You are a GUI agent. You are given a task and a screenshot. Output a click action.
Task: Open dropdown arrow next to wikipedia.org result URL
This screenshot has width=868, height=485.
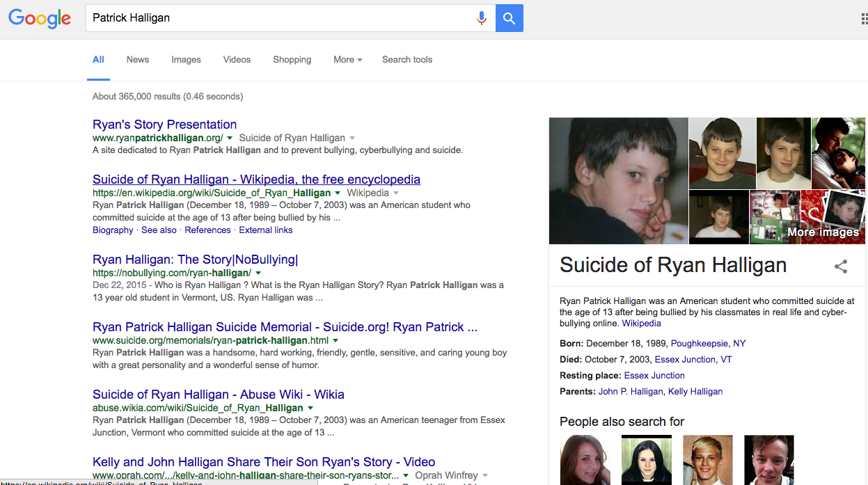[x=338, y=193]
